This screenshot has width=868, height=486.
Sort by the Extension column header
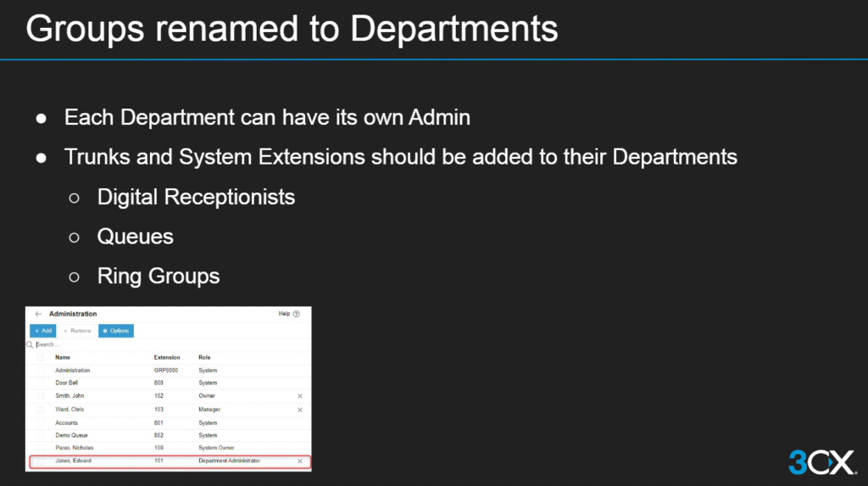coord(167,358)
